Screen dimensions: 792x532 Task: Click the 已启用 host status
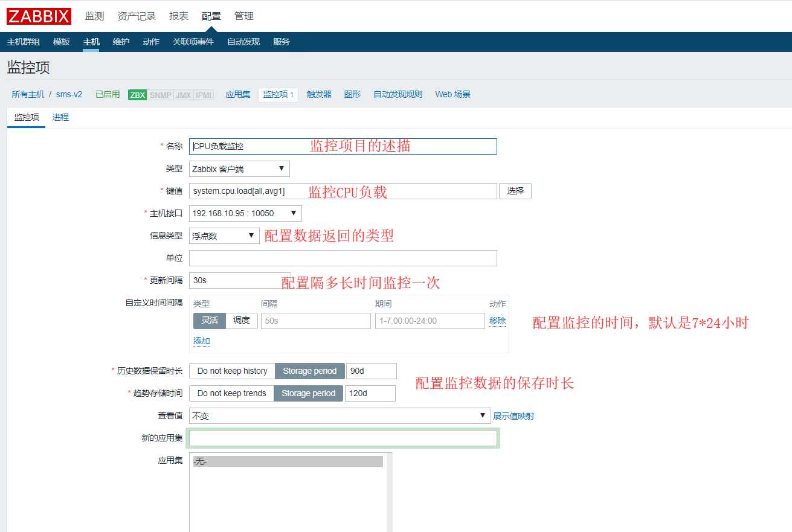point(108,95)
